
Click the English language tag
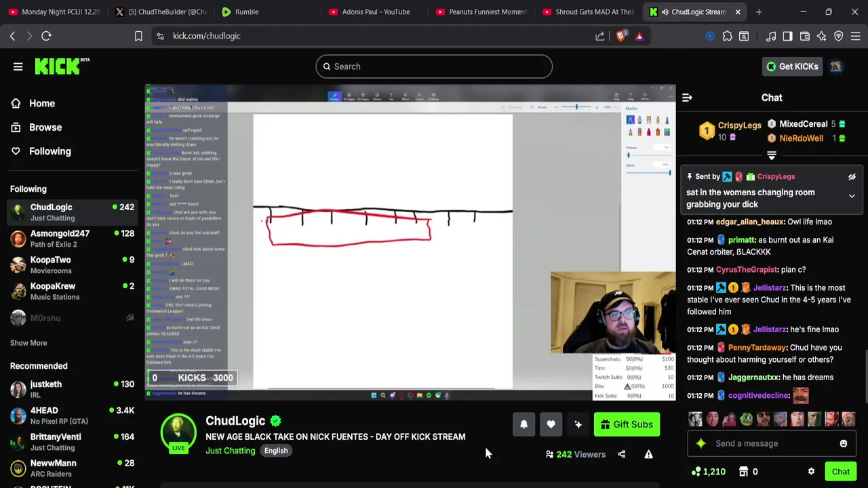pyautogui.click(x=276, y=451)
